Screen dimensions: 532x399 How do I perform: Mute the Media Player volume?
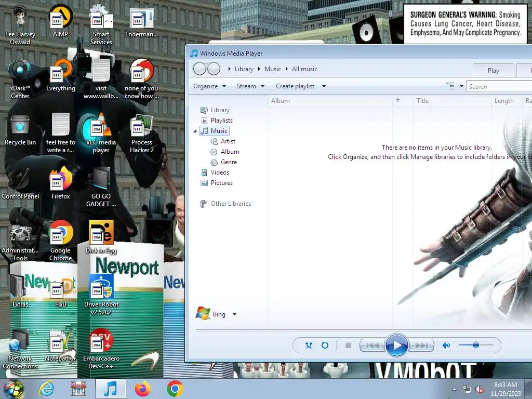click(446, 345)
